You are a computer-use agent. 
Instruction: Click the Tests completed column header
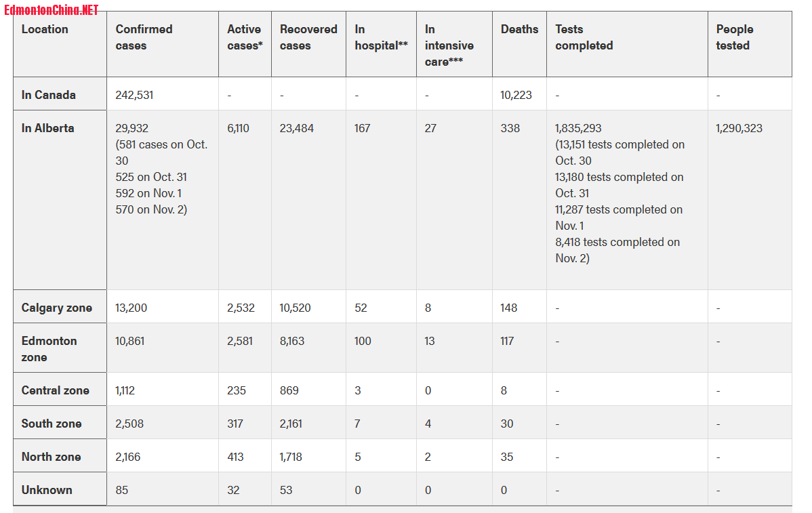pyautogui.click(x=584, y=37)
